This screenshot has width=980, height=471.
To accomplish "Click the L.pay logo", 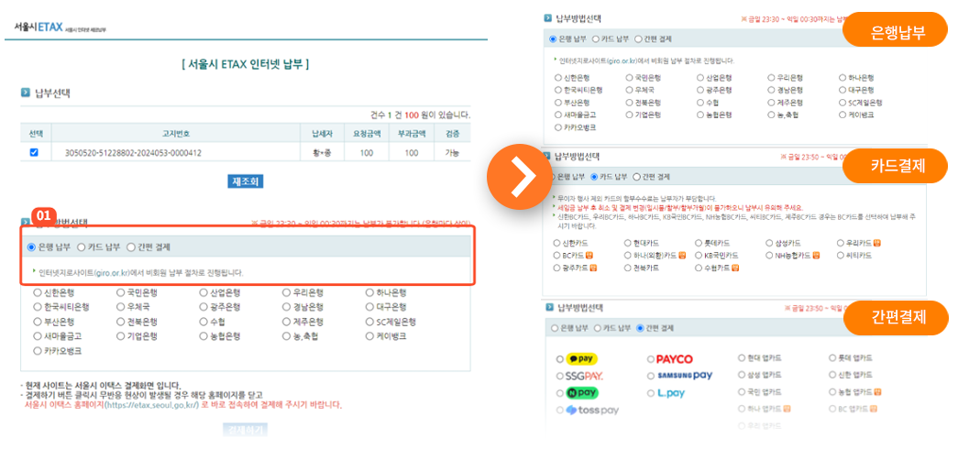I will [x=671, y=393].
